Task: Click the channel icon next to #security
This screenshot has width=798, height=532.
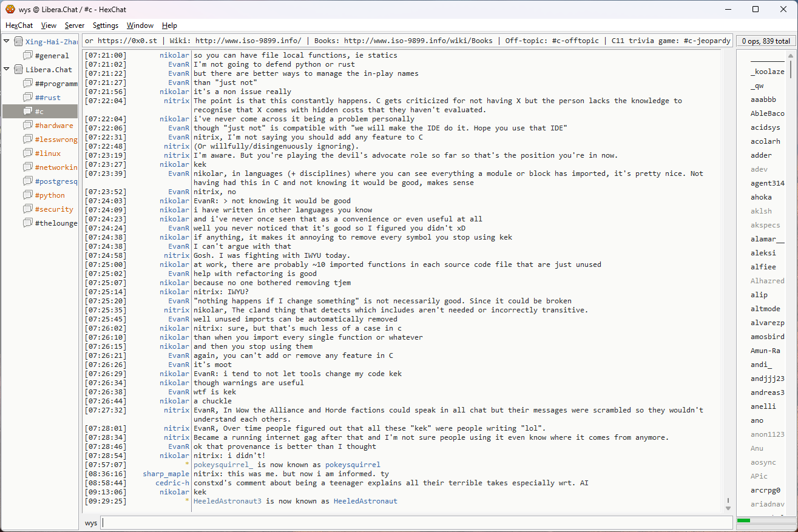Action: coord(28,209)
